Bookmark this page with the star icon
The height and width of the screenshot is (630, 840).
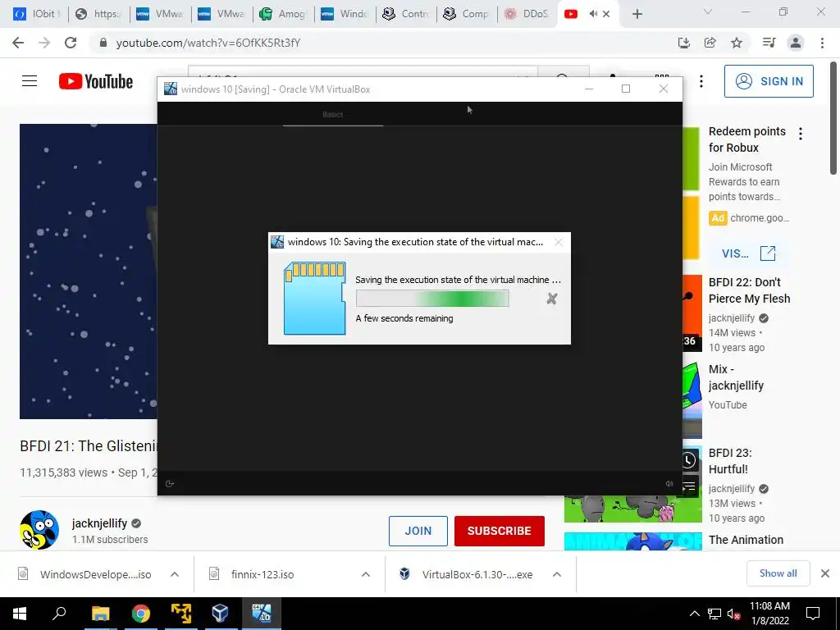click(737, 43)
